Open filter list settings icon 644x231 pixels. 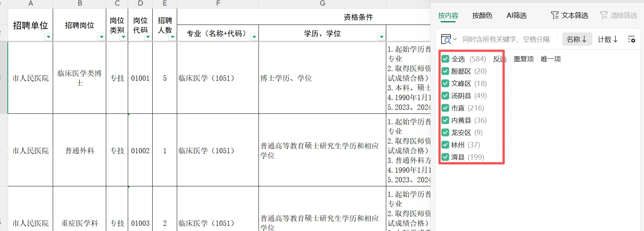point(631,39)
